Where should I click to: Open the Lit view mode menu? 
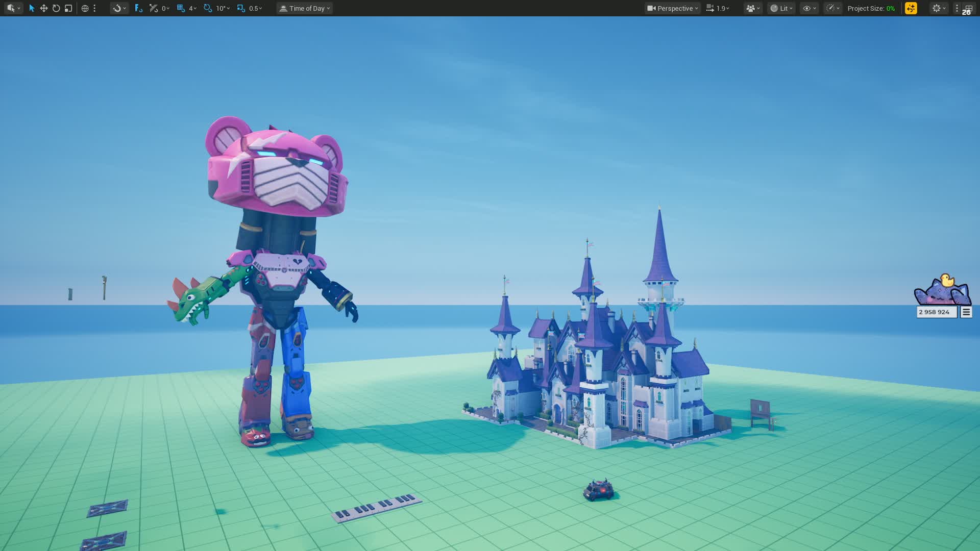(x=781, y=8)
